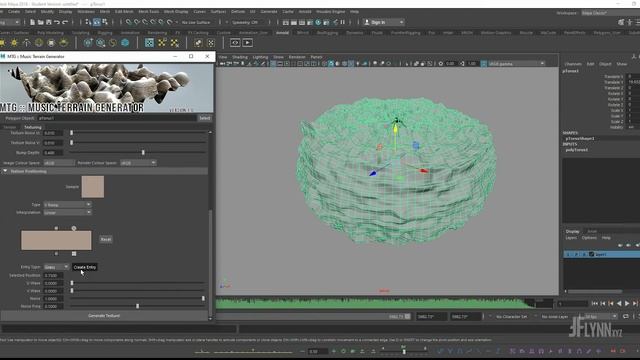
Task: Click the Display tab in layer editor
Action: pos(572,231)
